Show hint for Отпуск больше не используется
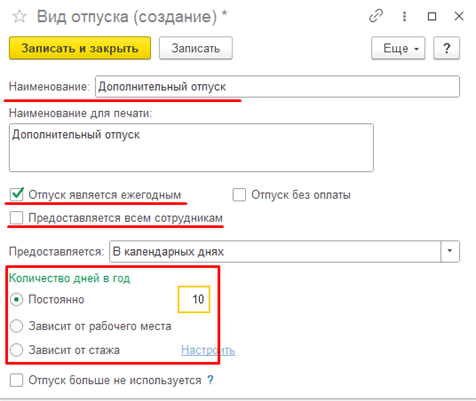The height and width of the screenshot is (401, 476). 210,380
